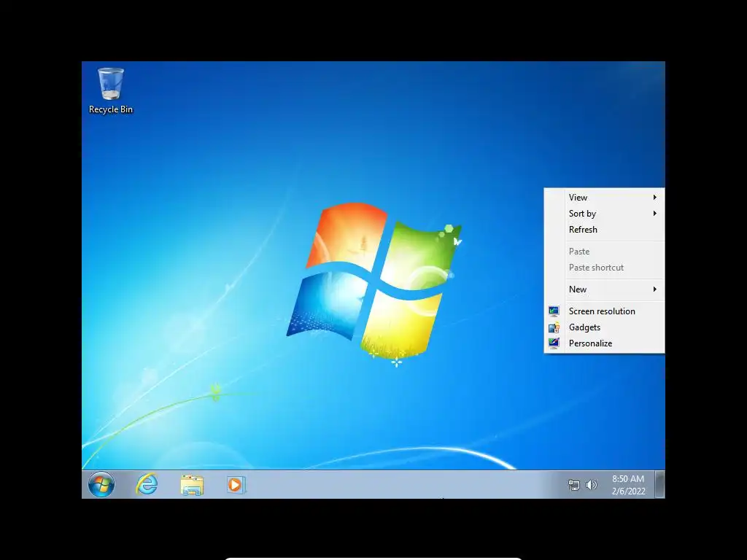The width and height of the screenshot is (747, 560).
Task: Select New in the context menu
Action: [604, 289]
